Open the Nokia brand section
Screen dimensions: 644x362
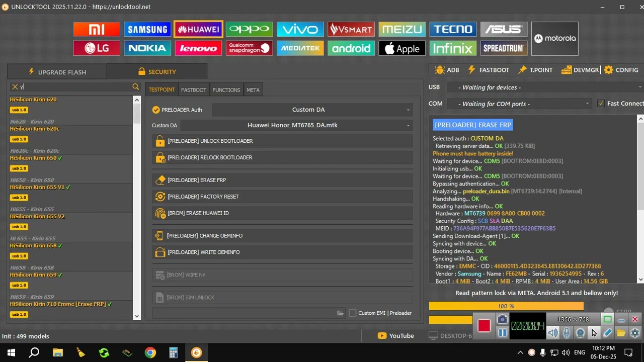click(147, 48)
